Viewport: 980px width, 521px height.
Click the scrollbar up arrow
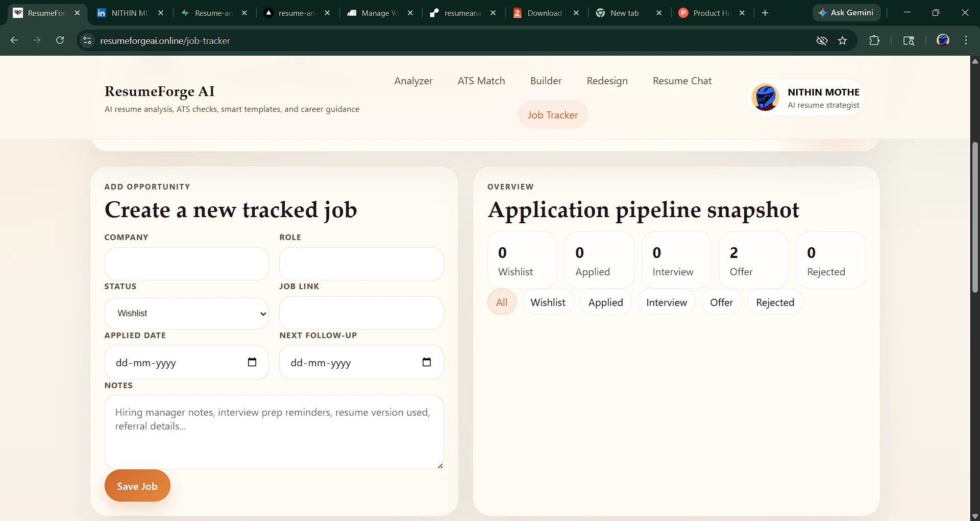point(975,61)
